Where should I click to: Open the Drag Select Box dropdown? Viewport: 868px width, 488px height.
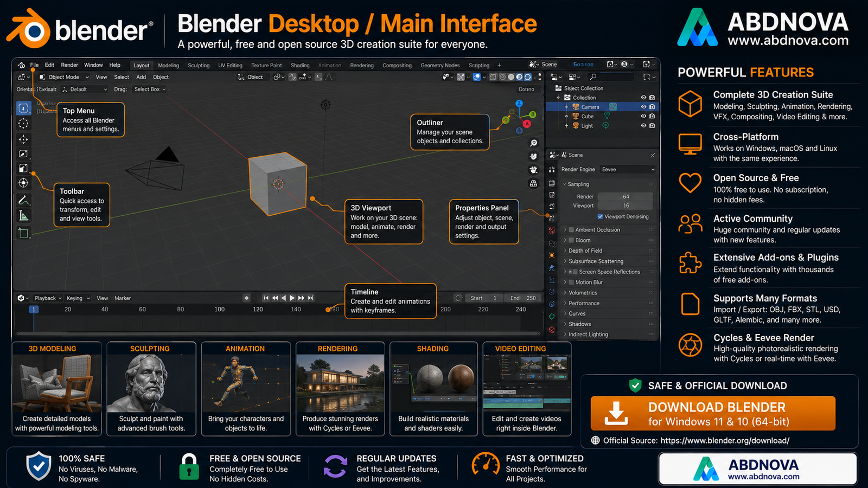click(x=150, y=89)
